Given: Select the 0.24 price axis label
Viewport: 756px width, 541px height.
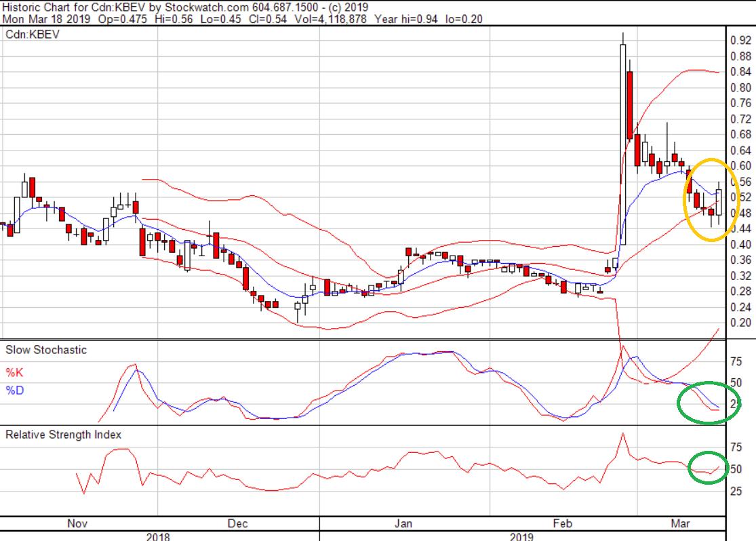Looking at the screenshot, I should click(740, 307).
